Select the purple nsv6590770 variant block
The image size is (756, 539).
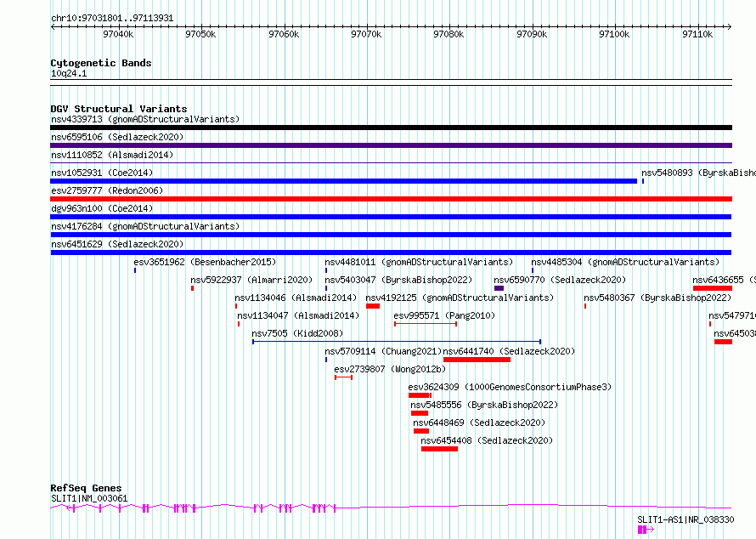click(499, 288)
